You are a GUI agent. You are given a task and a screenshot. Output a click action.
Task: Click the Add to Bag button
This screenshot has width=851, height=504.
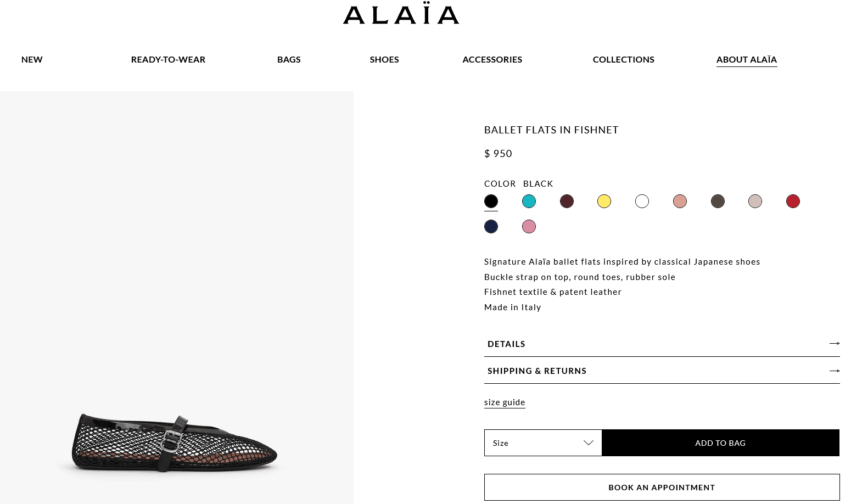(720, 443)
